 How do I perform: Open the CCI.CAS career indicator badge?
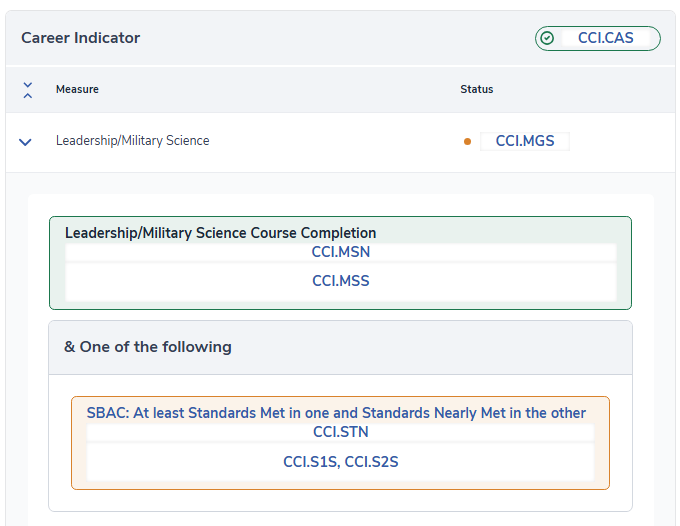pyautogui.click(x=597, y=38)
